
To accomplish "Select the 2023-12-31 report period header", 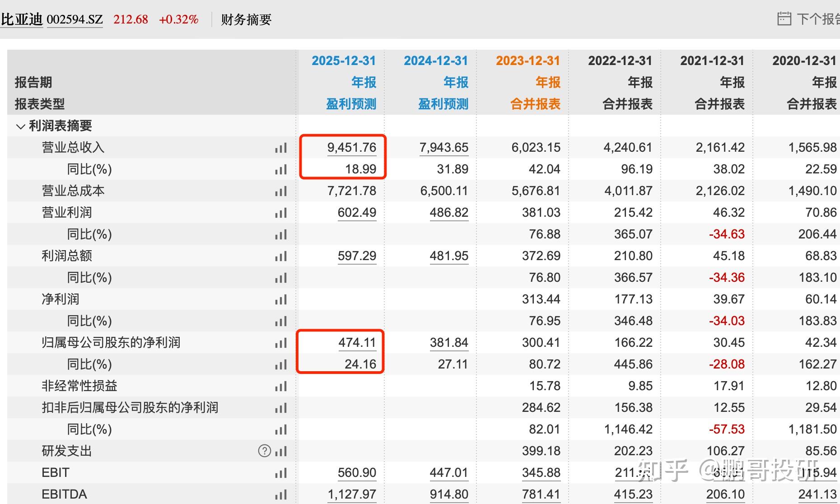I will [528, 61].
